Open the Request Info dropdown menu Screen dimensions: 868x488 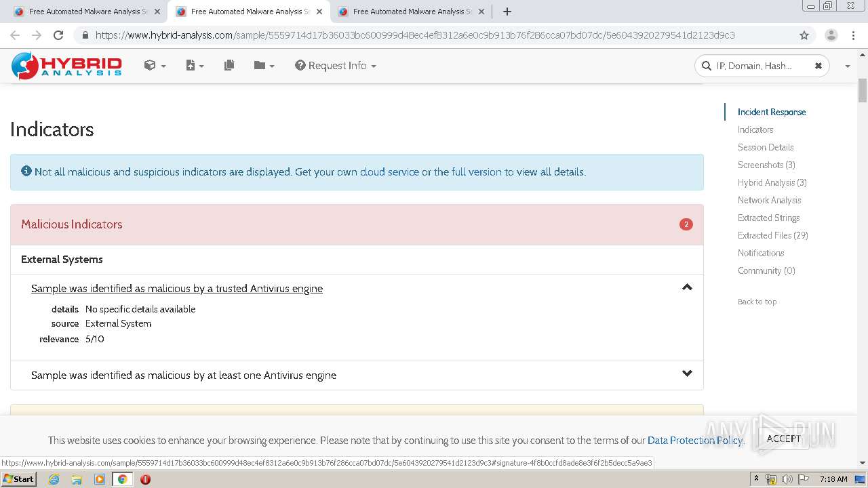[336, 66]
